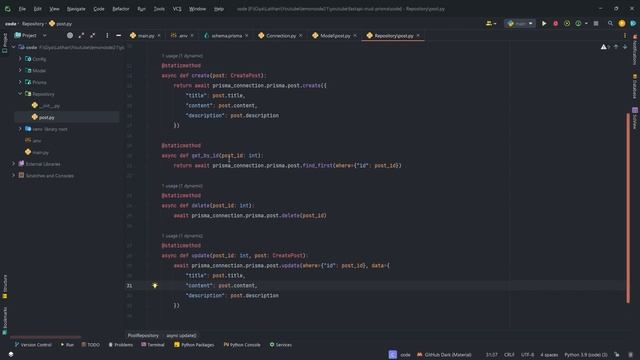The image size is (640, 360).
Task: Open the Code With Me users dropdown
Action: click(x=491, y=24)
